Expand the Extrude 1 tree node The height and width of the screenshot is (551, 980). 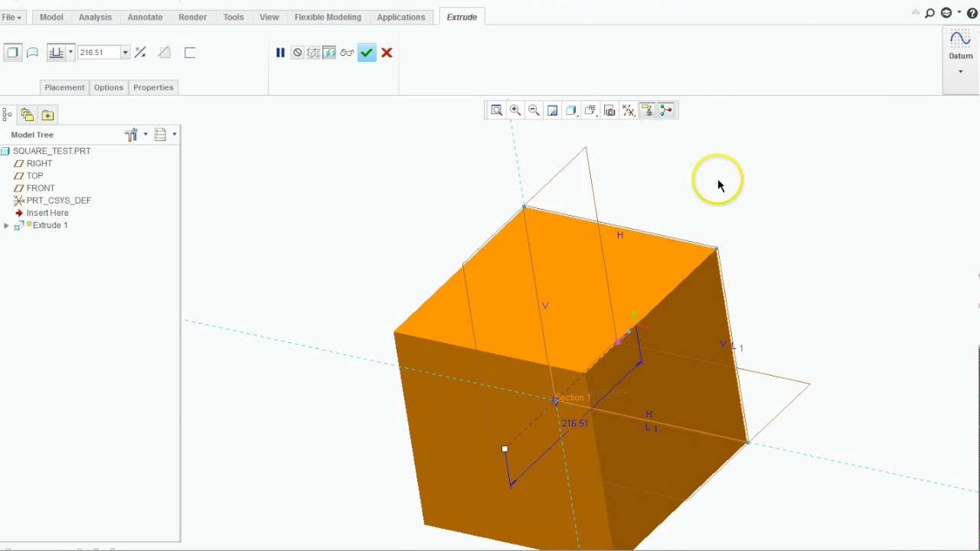[7, 226]
